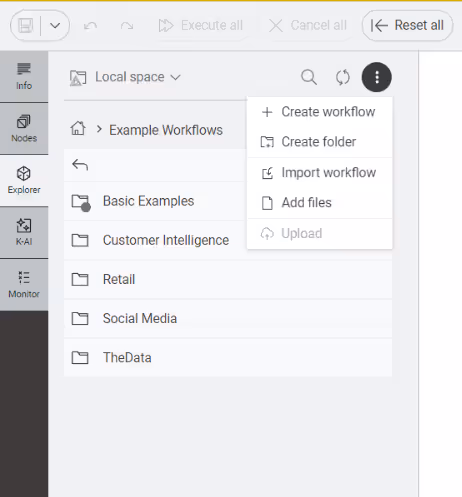
Task: Toggle the three-dot more actions button
Action: [377, 77]
